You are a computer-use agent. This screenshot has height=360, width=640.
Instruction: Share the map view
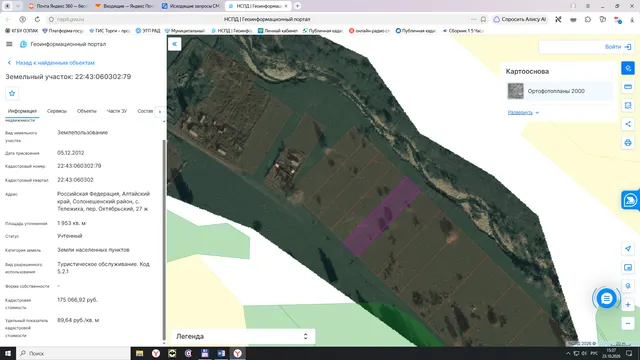628,124
